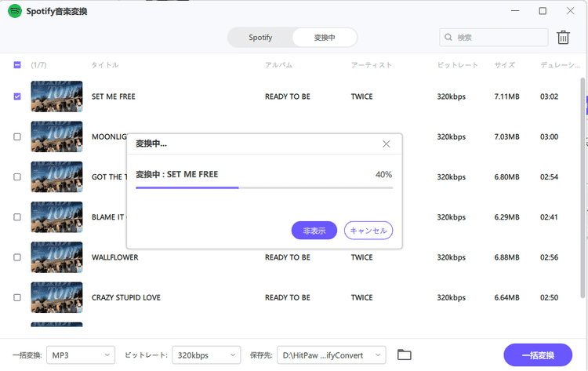Click the アルバム column header
Viewport: 588px width, 371px height.
coord(278,65)
